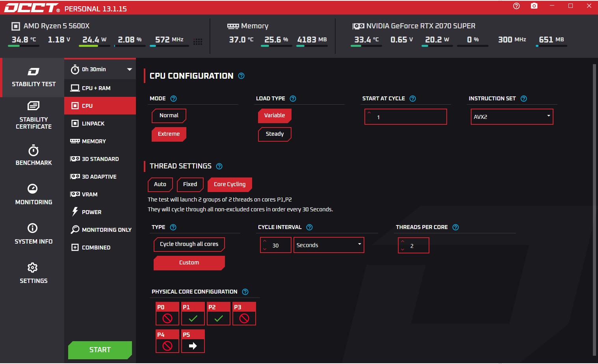This screenshot has width=598, height=364.
Task: Toggle physical core P0
Action: click(167, 314)
